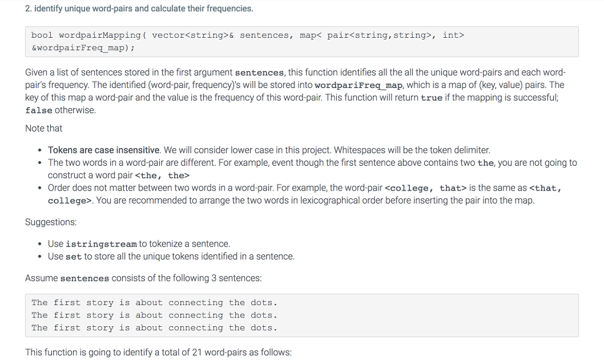Click the bold word "false"

pyautogui.click(x=39, y=110)
